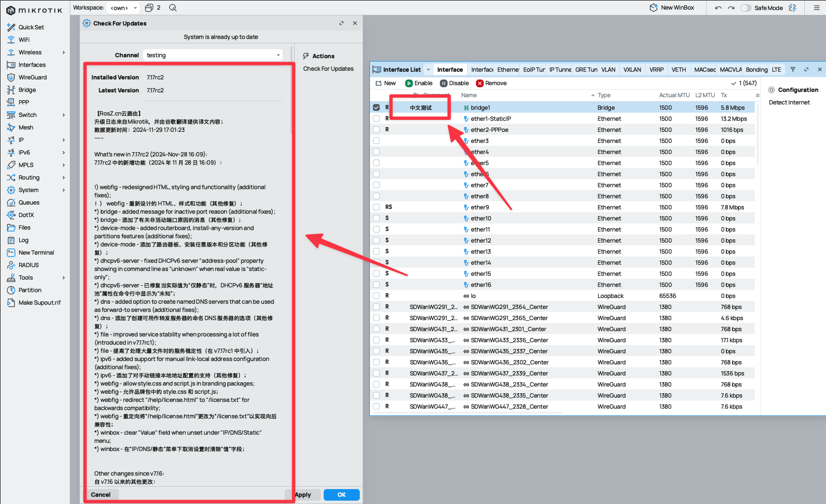The height and width of the screenshot is (504, 826).
Task: Select checkbox for ether9 row
Action: [376, 207]
